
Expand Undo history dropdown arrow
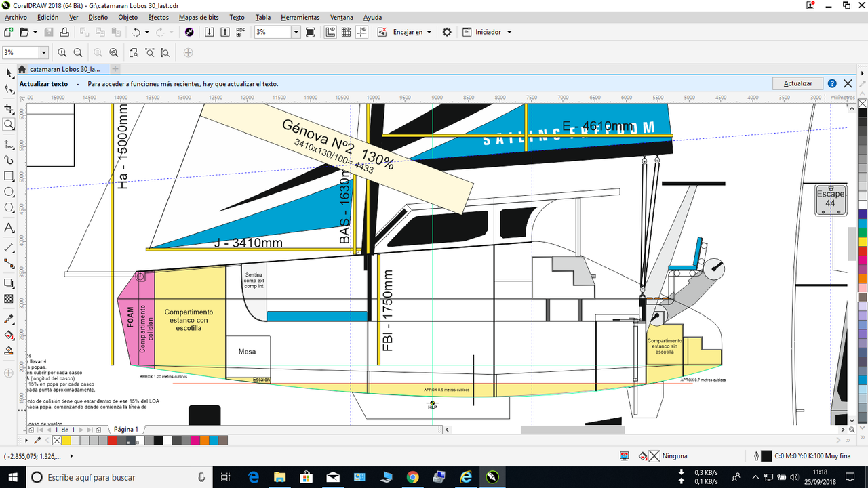click(147, 32)
